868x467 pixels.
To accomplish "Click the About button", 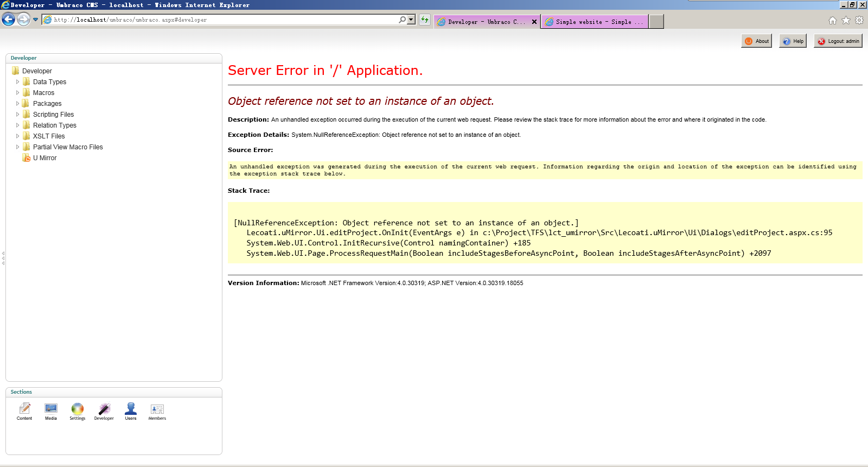I will point(756,41).
